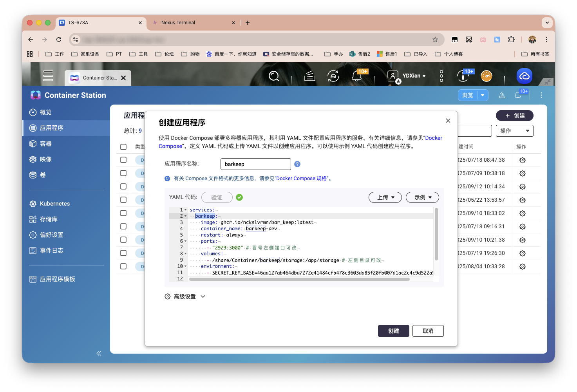577x392 pixels.
Task: Open the Docker Compose 规范 link
Action: click(301, 178)
